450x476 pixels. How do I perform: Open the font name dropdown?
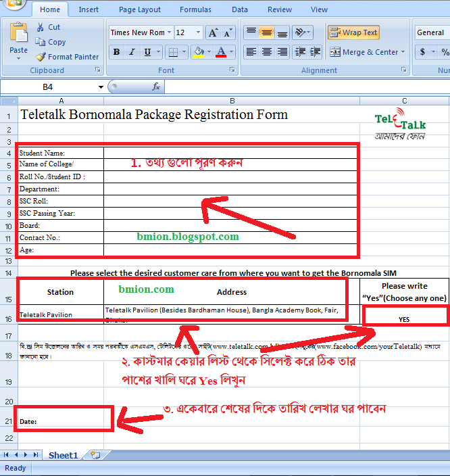[x=170, y=32]
